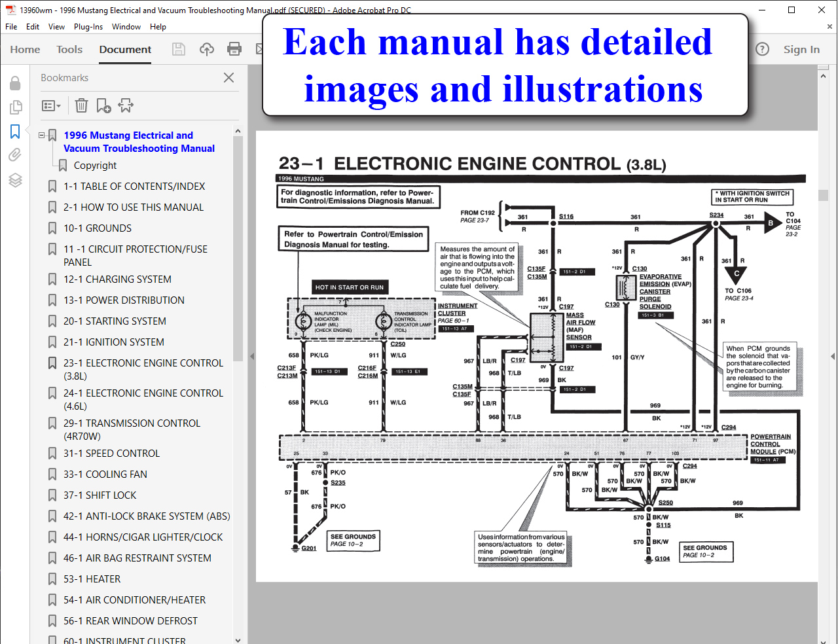Click document scrollbar up arrow
This screenshot has width=838, height=644.
point(824,76)
